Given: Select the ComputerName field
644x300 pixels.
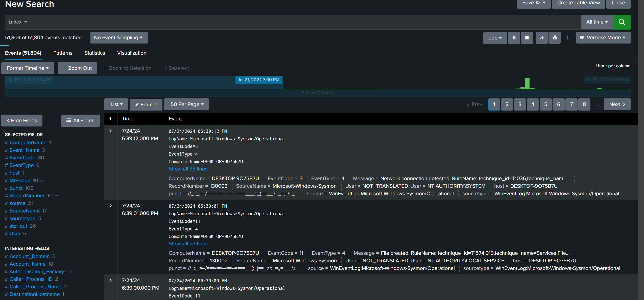Looking at the screenshot, I should coord(28,142).
